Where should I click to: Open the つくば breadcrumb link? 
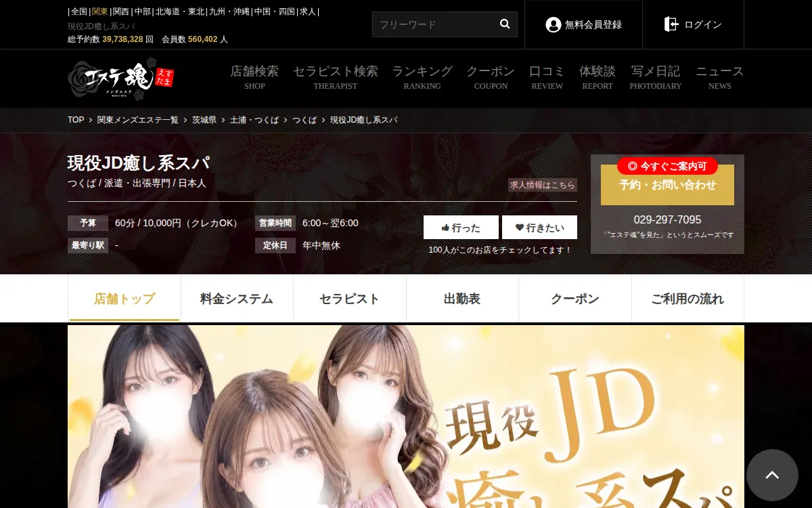304,120
